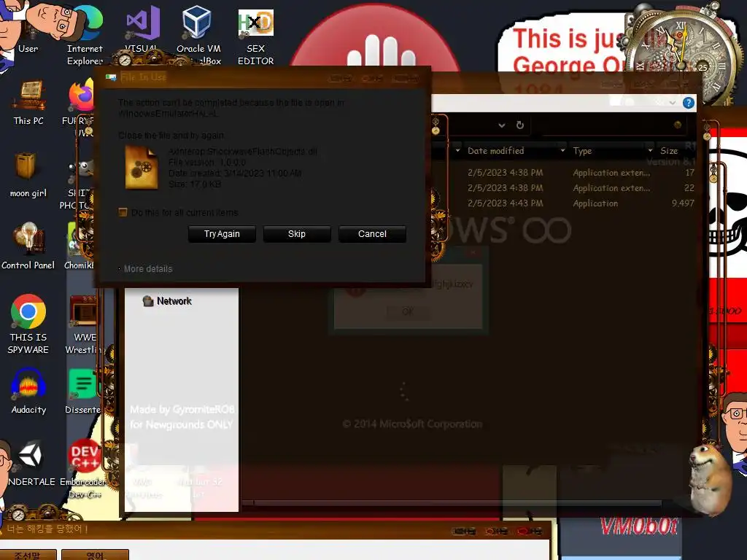Click the 영어 button at the bottom
The height and width of the screenshot is (560, 747).
coord(96,555)
